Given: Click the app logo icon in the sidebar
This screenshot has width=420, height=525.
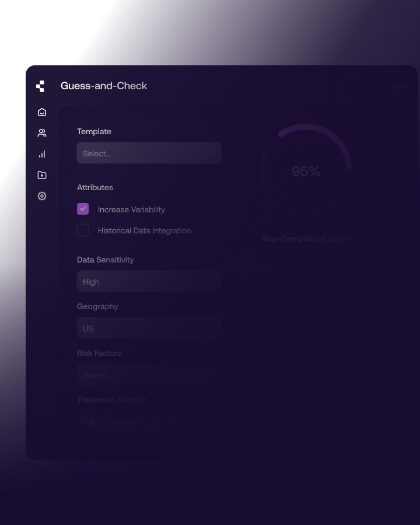Looking at the screenshot, I should click(40, 86).
